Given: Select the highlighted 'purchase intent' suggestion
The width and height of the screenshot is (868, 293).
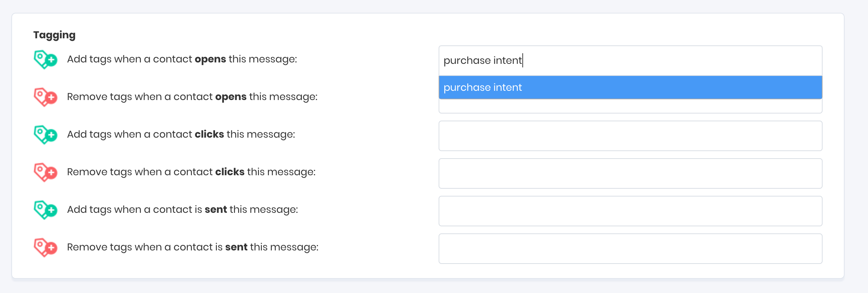Looking at the screenshot, I should point(630,87).
